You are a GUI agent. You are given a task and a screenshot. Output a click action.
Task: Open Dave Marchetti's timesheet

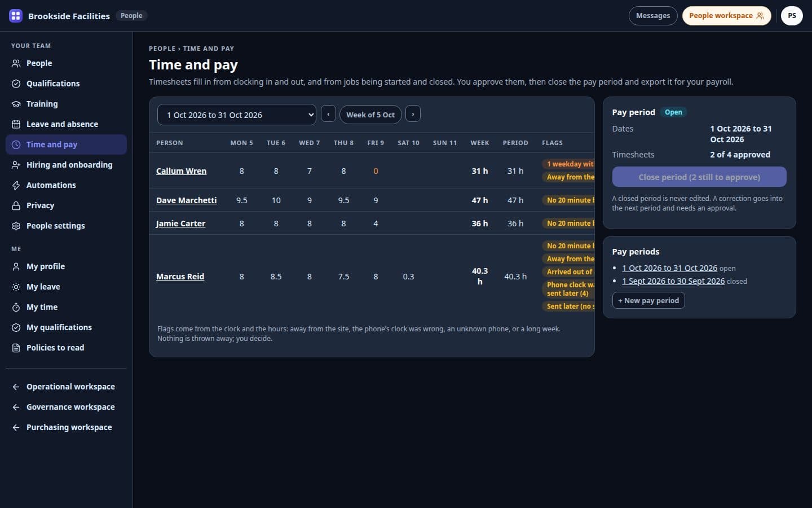click(x=186, y=200)
